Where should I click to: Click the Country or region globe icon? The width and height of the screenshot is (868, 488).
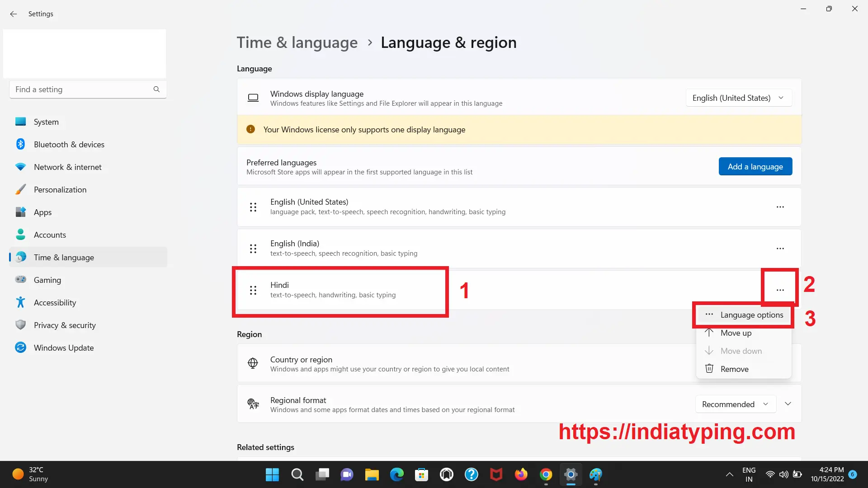point(253,363)
